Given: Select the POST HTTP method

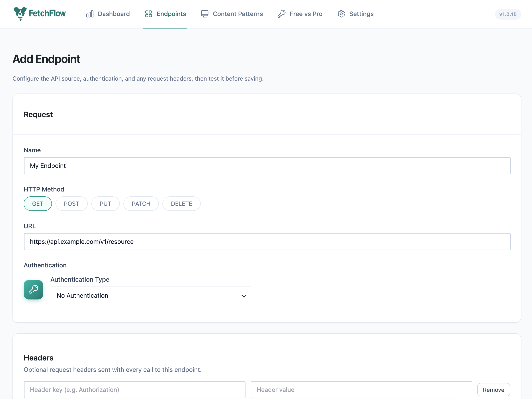Looking at the screenshot, I should click(x=72, y=204).
